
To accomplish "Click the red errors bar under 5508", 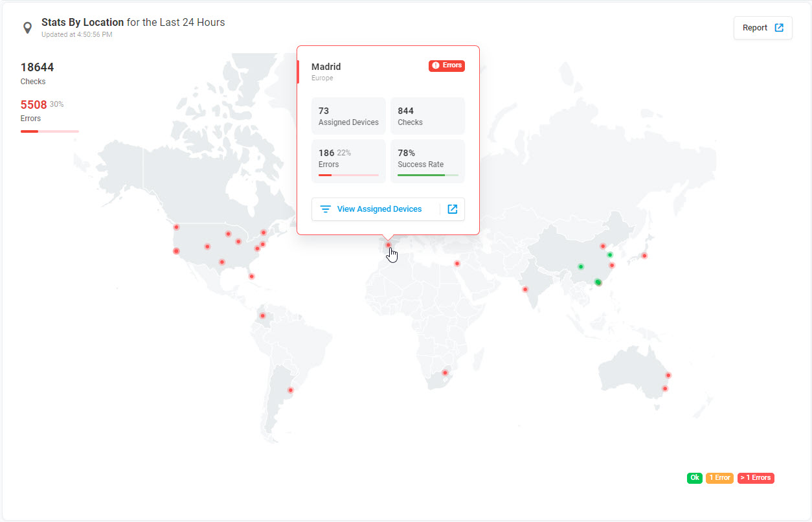I will coord(49,131).
